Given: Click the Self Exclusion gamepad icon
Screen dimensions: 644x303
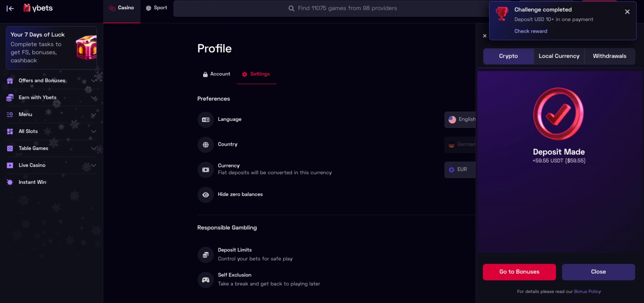Looking at the screenshot, I should (x=205, y=280).
